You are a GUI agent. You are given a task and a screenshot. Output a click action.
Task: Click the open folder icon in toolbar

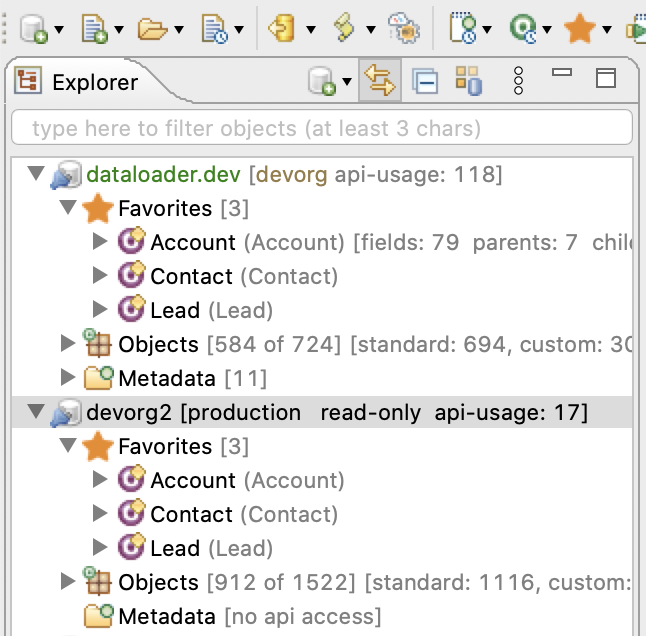(x=152, y=29)
